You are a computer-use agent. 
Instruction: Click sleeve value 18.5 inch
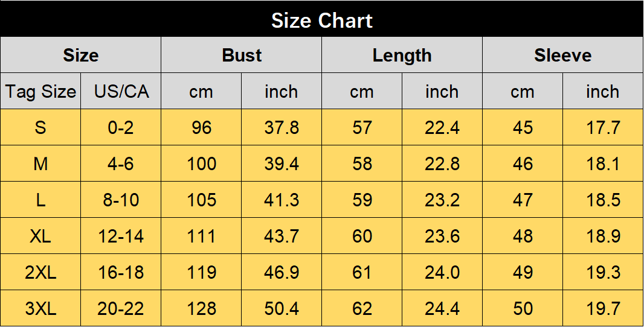pos(603,200)
